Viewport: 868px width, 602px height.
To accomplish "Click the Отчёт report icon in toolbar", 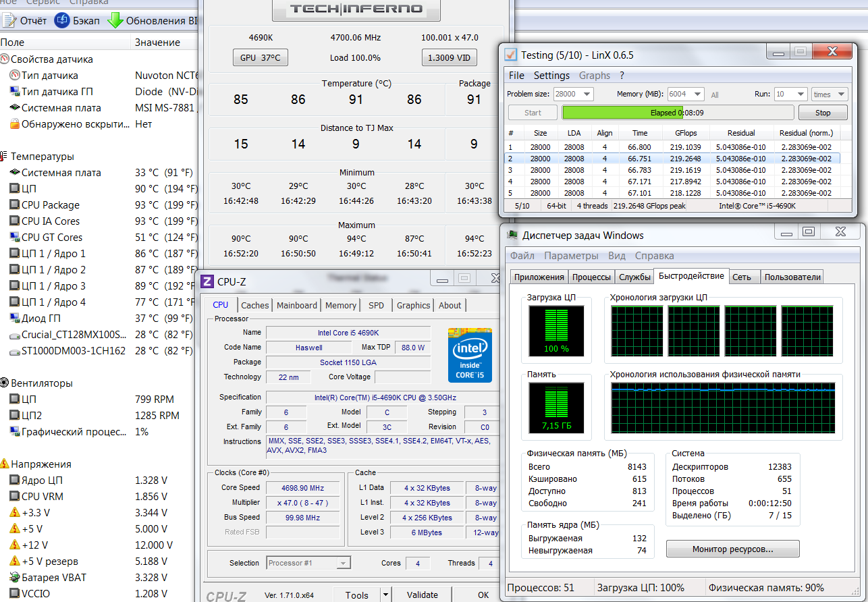I will pyautogui.click(x=9, y=21).
